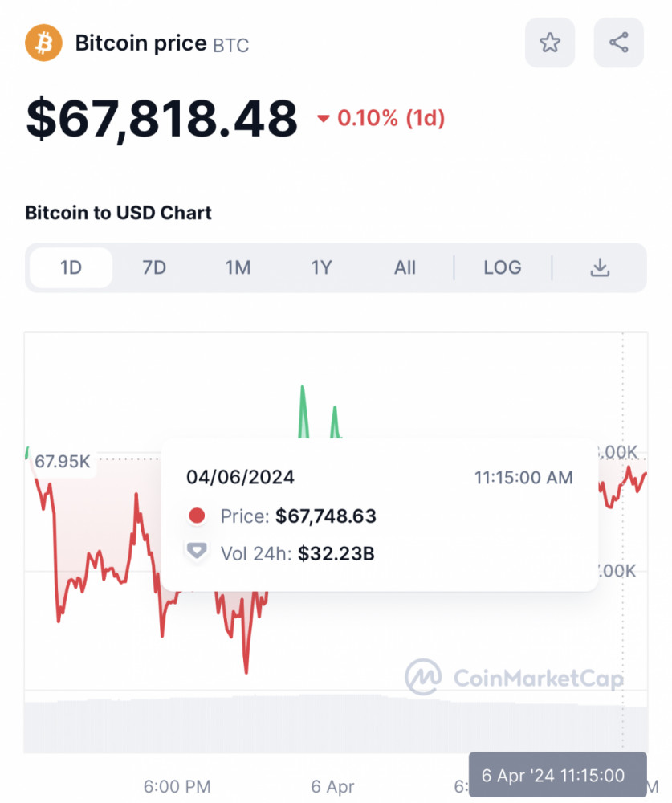Add Bitcoin to watchlist with star icon
This screenshot has width=672, height=803.
pyautogui.click(x=550, y=43)
